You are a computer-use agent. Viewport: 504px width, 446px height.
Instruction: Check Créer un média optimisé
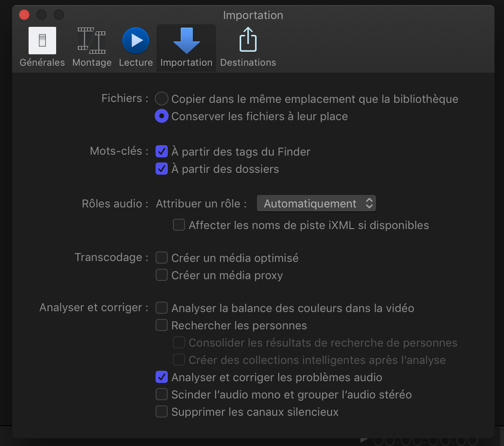point(162,258)
